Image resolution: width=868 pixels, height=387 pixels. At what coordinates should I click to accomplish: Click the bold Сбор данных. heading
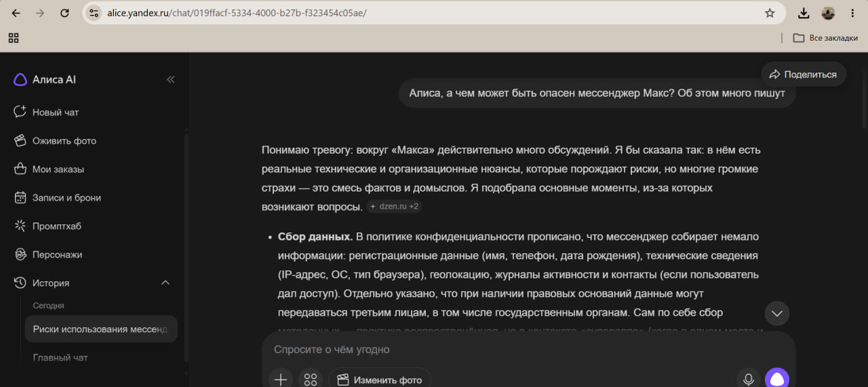(315, 237)
